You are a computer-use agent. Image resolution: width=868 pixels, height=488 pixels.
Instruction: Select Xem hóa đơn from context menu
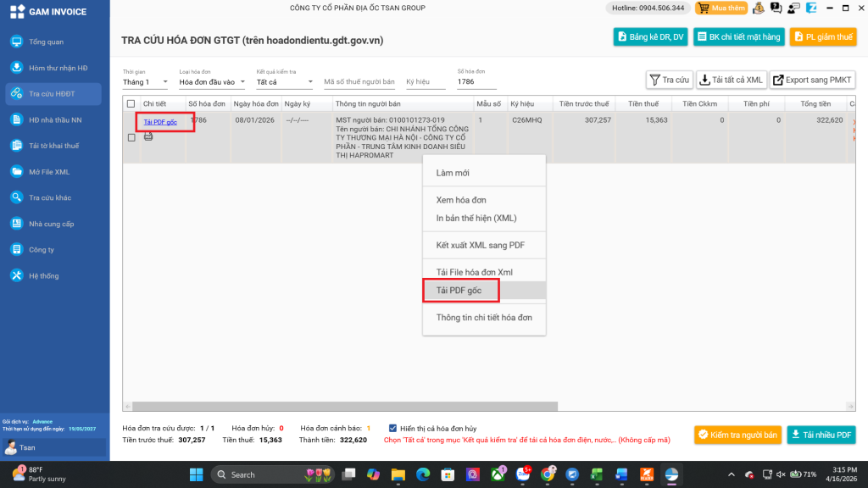pos(461,200)
